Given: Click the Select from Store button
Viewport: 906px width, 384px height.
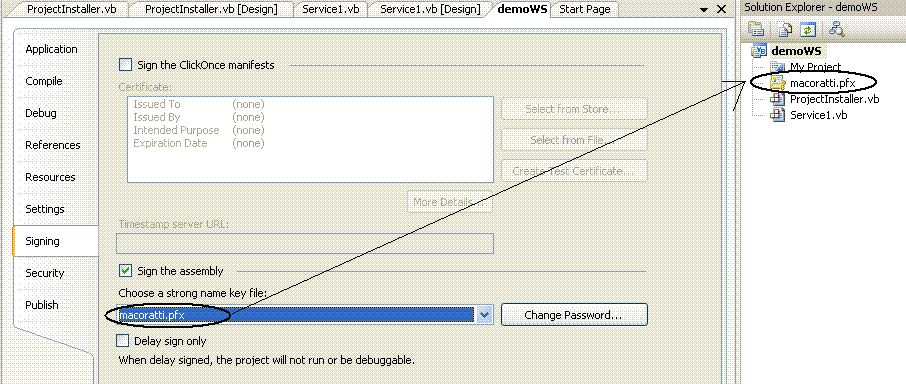Looking at the screenshot, I should click(x=574, y=109).
